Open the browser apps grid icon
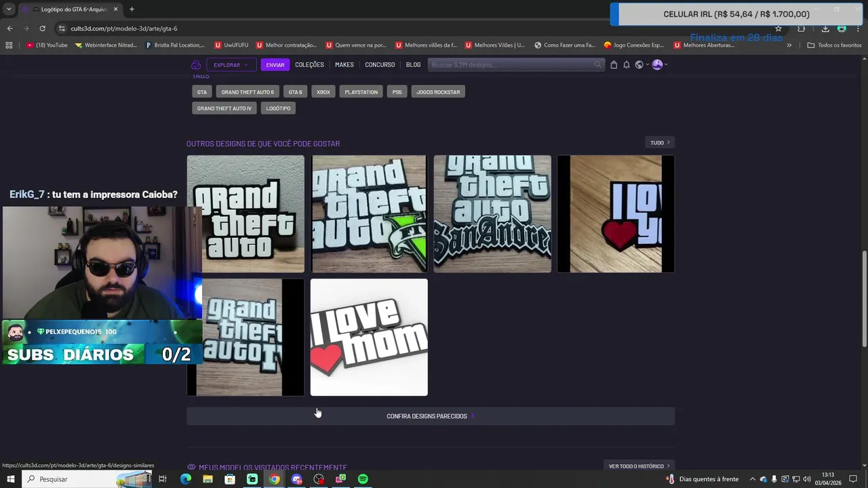 pos(9,45)
